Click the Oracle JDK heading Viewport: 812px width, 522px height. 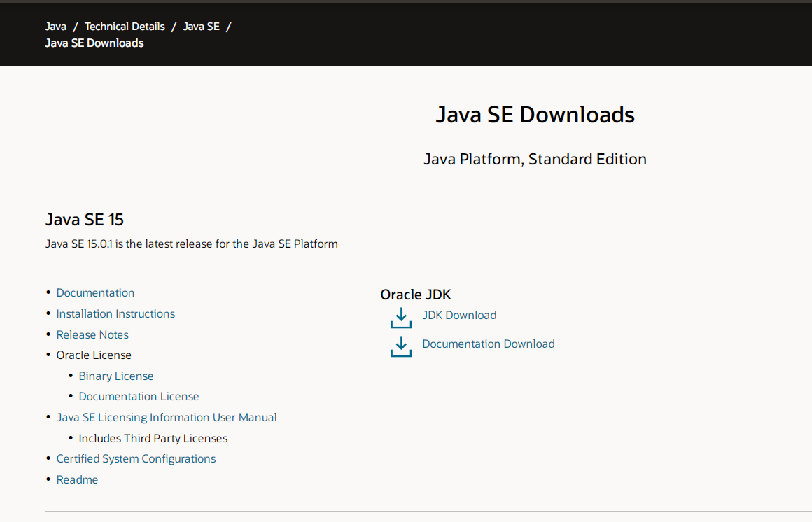416,295
